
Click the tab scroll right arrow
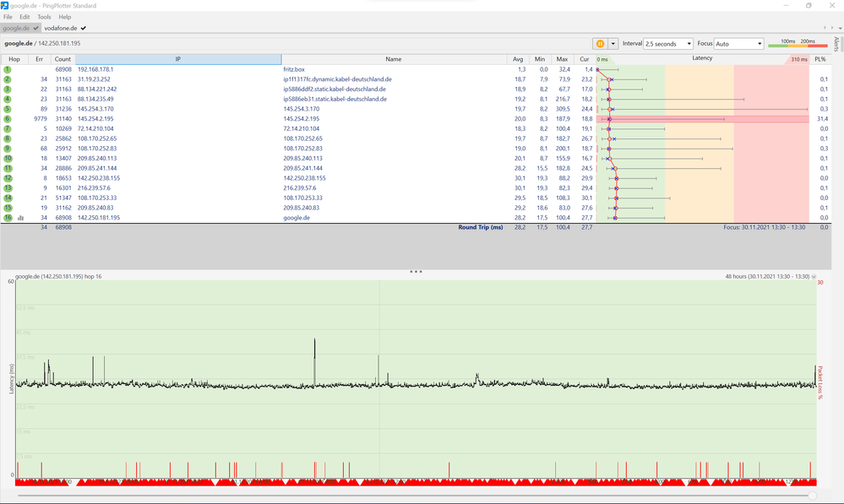(832, 28)
